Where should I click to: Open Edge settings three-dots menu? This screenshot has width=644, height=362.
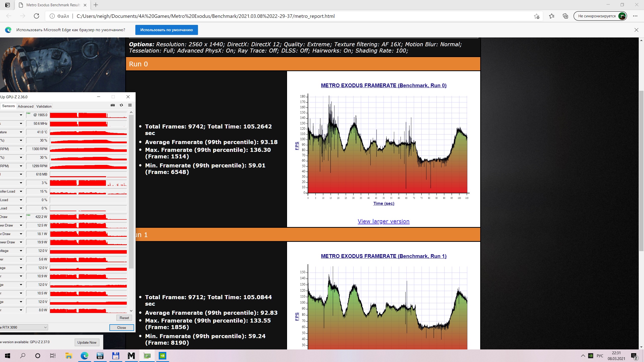tap(635, 16)
